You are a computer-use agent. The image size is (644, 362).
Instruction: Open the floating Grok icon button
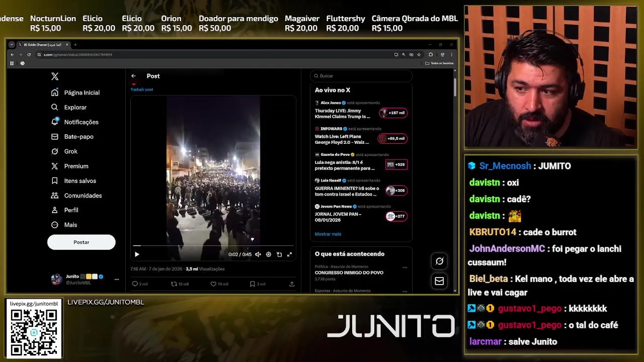pyautogui.click(x=439, y=261)
